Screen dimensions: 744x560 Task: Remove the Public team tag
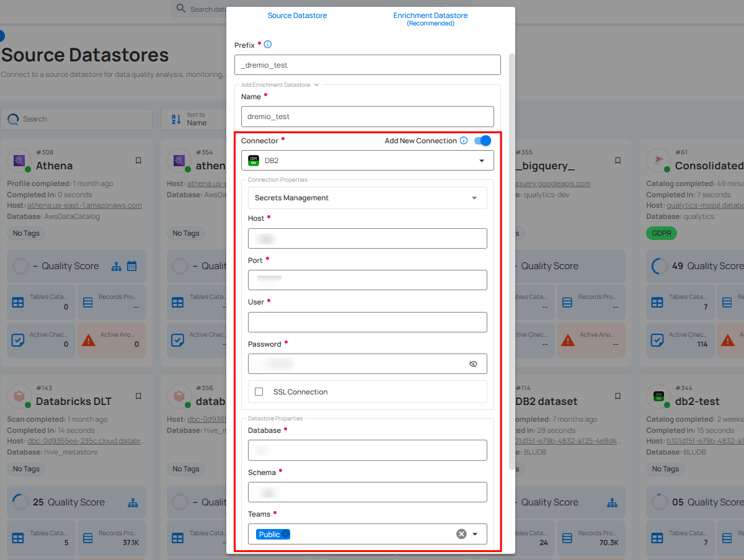pyautogui.click(x=285, y=534)
